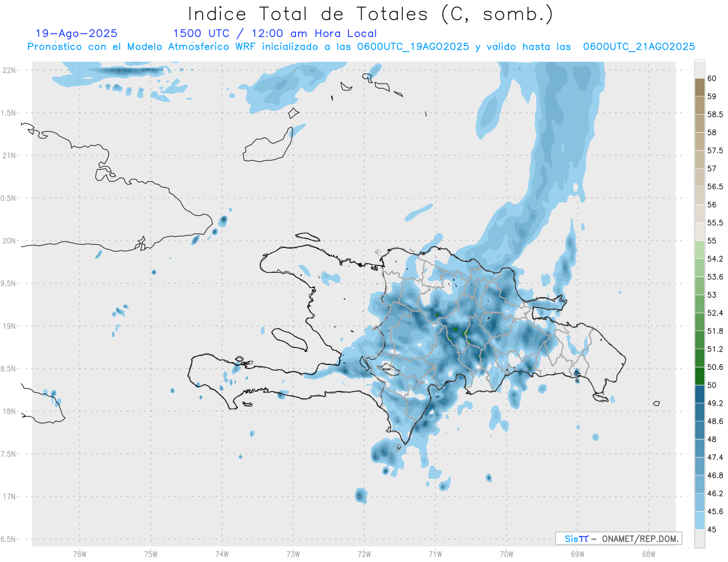Screen dimensions: 728x562
Task: Click the colorbar value "60"
Action: click(712, 78)
